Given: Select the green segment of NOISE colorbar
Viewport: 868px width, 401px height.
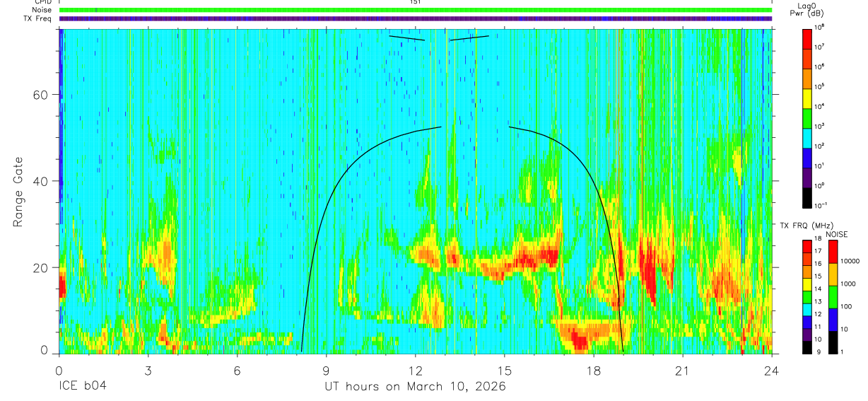Looking at the screenshot, I should (x=832, y=296).
